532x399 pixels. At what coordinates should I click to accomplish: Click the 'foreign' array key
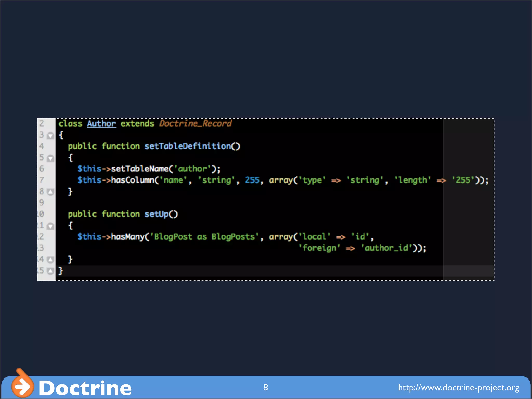click(x=319, y=248)
